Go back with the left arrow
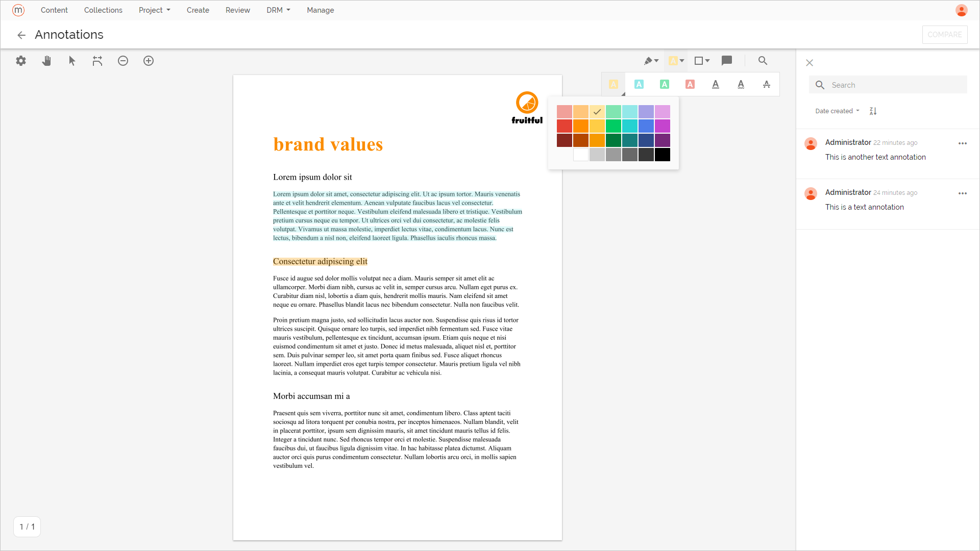 pos(21,35)
